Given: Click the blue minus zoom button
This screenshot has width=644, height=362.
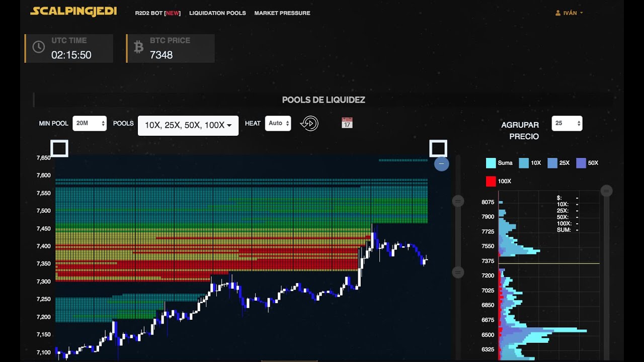Looking at the screenshot, I should pyautogui.click(x=442, y=163).
